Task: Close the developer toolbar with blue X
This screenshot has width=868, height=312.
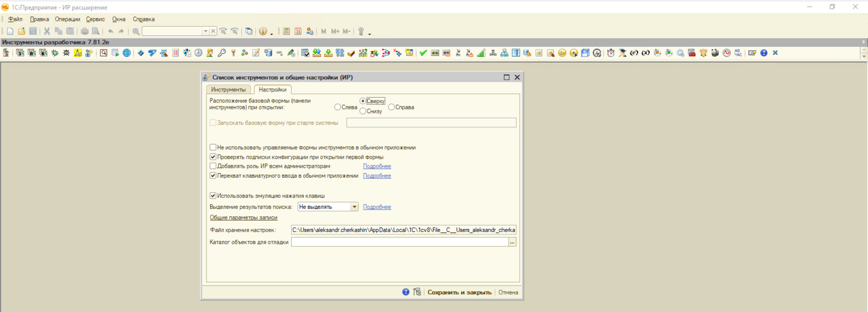Action: click(x=775, y=53)
